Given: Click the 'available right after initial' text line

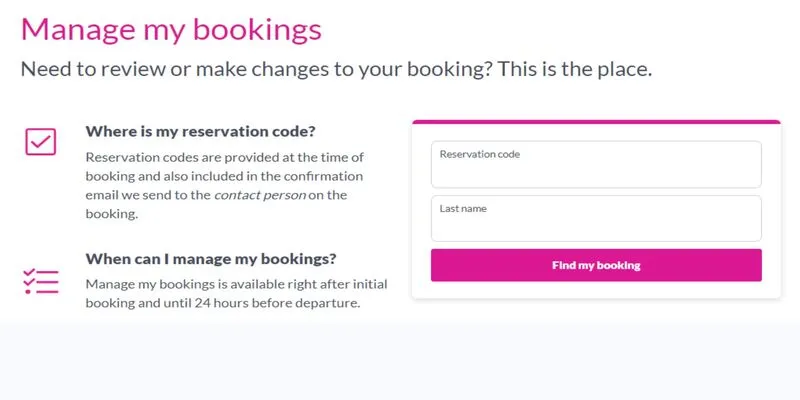Looking at the screenshot, I should (303, 284).
